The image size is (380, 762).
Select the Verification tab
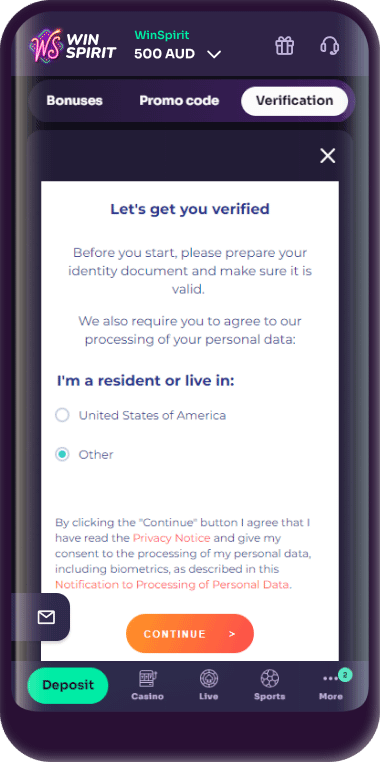pyautogui.click(x=294, y=101)
